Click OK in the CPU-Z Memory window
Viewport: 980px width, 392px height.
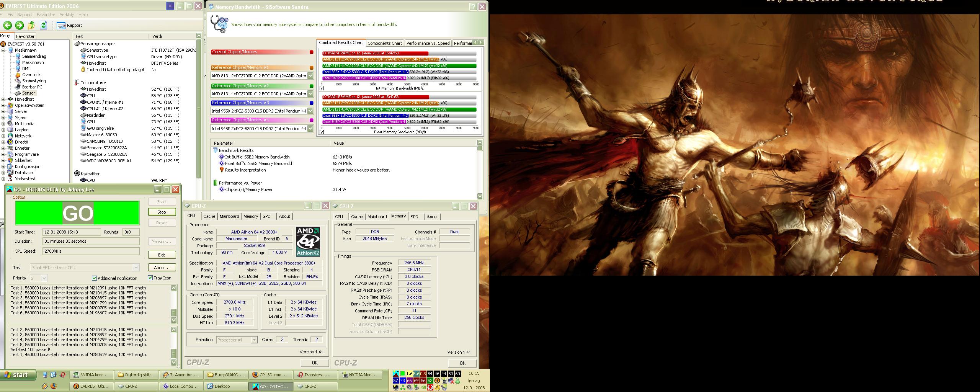(x=462, y=363)
